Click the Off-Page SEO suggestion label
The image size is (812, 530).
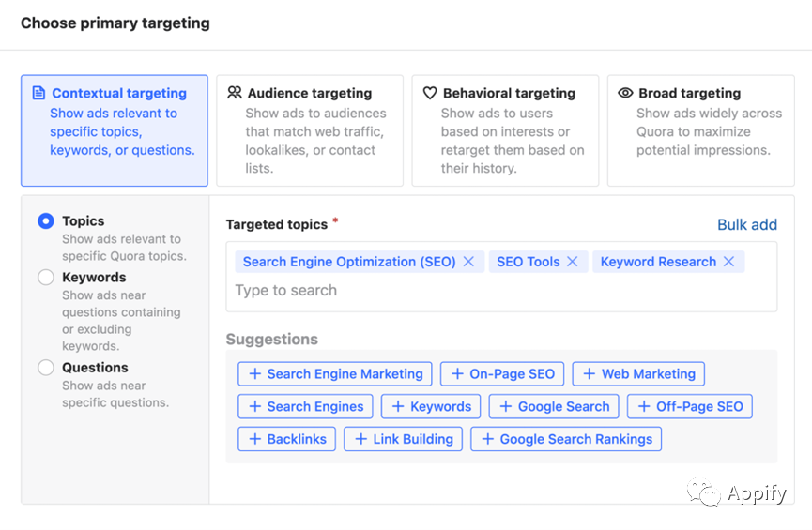click(699, 406)
